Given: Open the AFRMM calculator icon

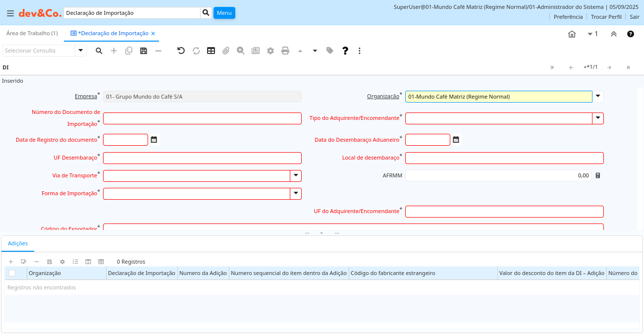Looking at the screenshot, I should [598, 175].
